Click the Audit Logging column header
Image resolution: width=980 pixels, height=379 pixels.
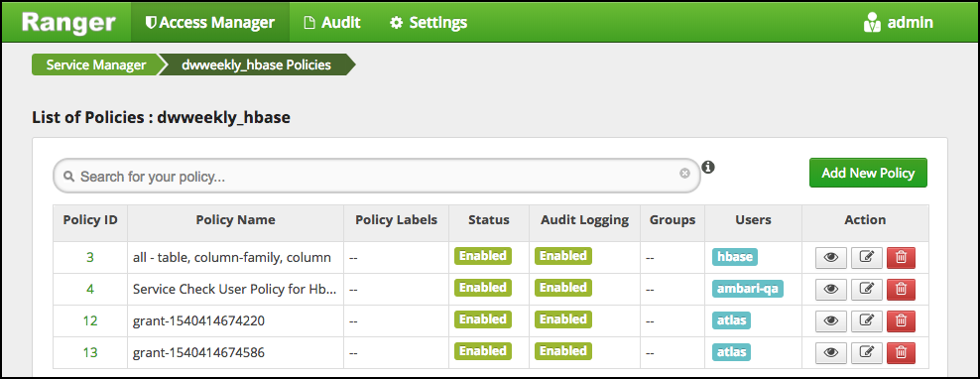point(584,220)
